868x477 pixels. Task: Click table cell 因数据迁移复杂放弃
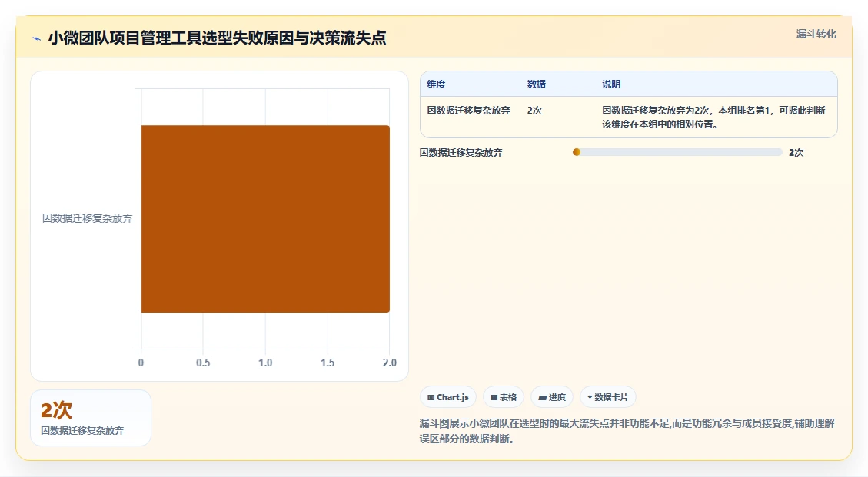pyautogui.click(x=468, y=110)
